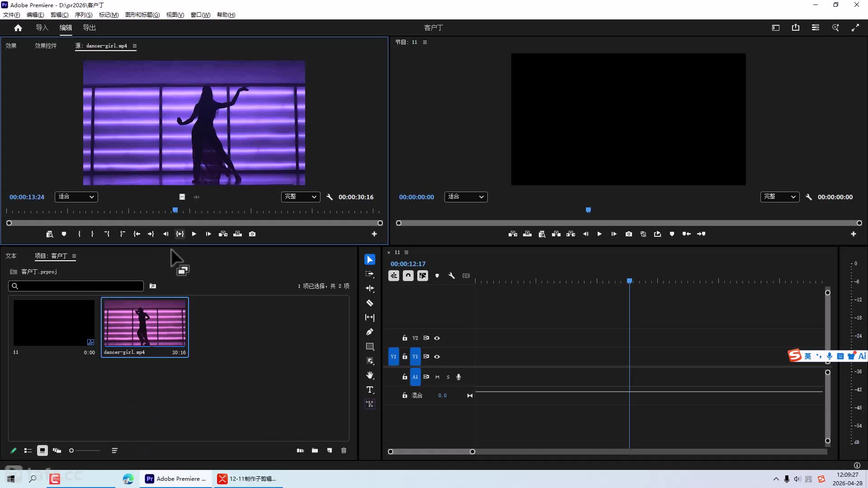Toggle lock on track V2
This screenshot has height=488, width=868.
[x=405, y=338]
